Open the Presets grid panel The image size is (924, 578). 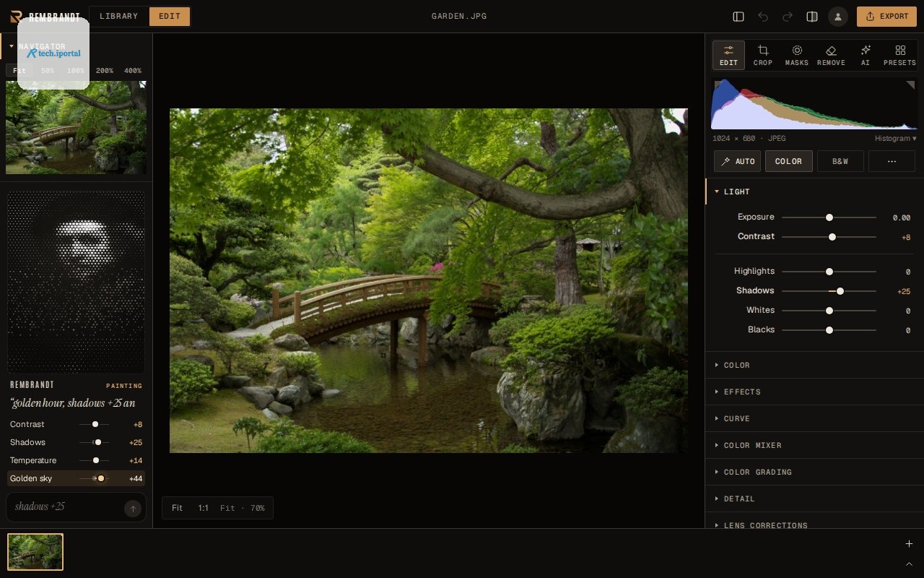[x=899, y=56]
